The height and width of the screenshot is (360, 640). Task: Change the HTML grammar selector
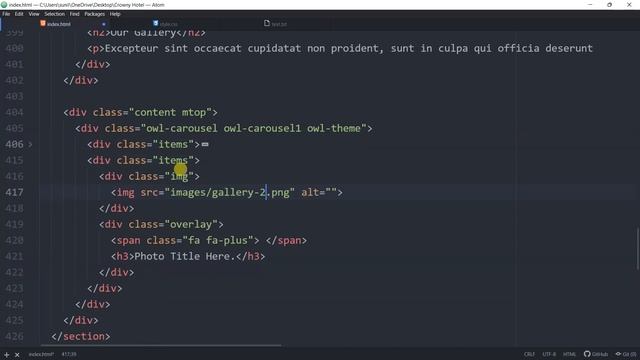pyautogui.click(x=569, y=354)
